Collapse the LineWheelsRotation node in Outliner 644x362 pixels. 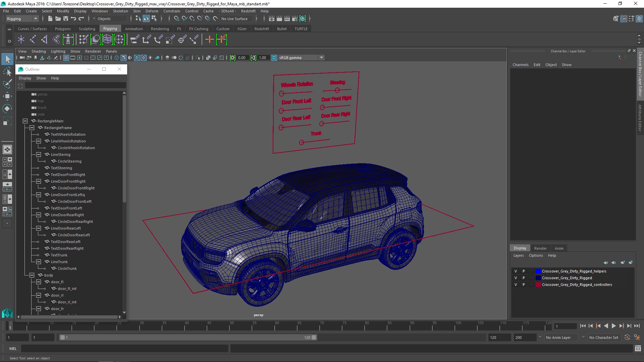pos(39,141)
